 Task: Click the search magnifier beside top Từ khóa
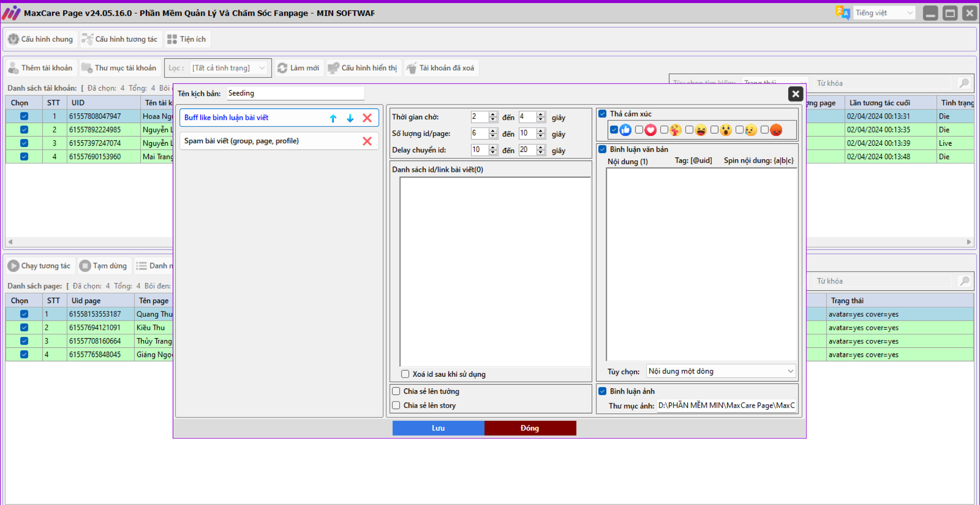[x=964, y=83]
